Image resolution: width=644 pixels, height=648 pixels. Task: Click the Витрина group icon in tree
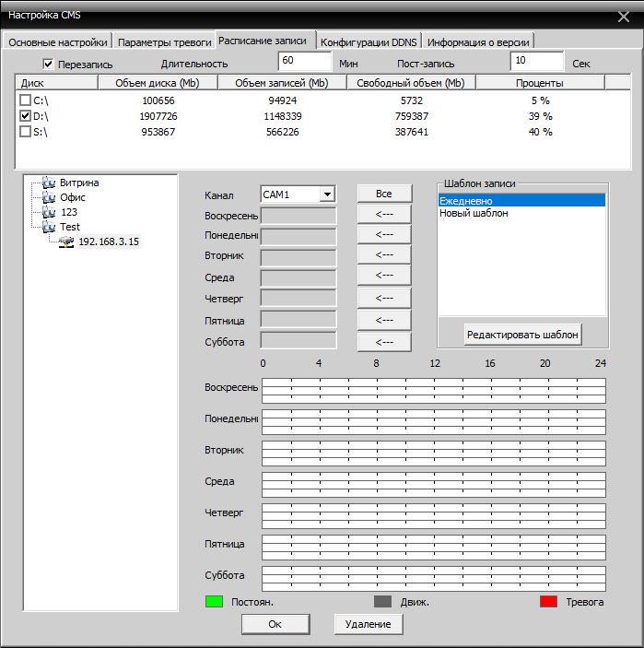[x=49, y=183]
